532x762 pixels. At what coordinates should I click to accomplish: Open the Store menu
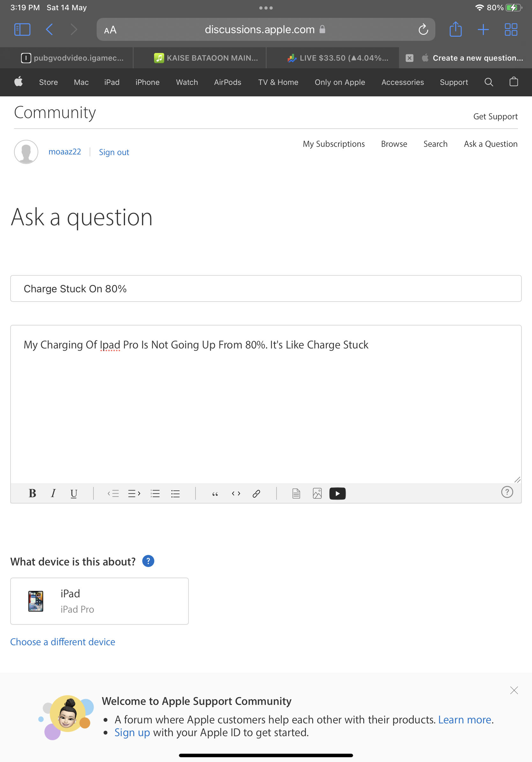(x=48, y=82)
